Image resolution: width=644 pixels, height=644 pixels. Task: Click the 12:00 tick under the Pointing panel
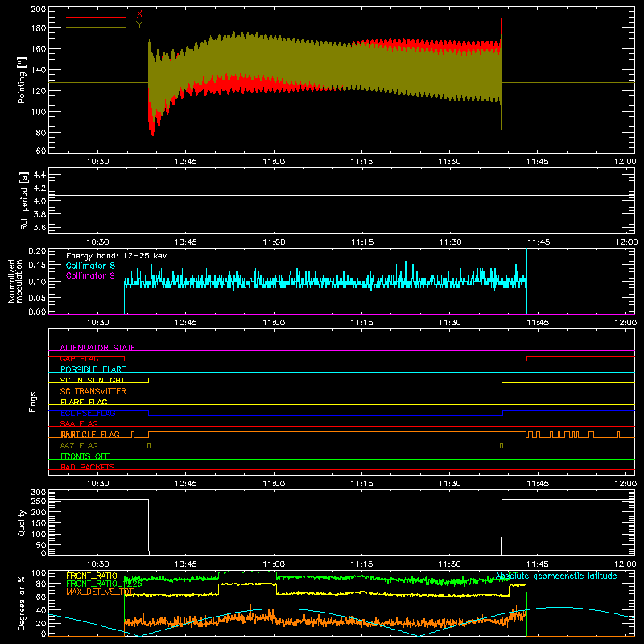click(625, 162)
